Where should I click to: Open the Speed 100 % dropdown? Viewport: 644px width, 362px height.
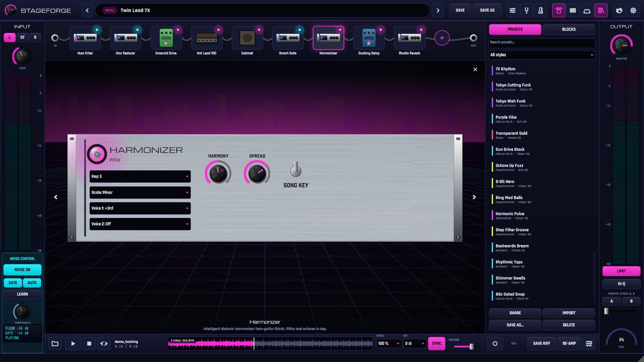(x=388, y=343)
